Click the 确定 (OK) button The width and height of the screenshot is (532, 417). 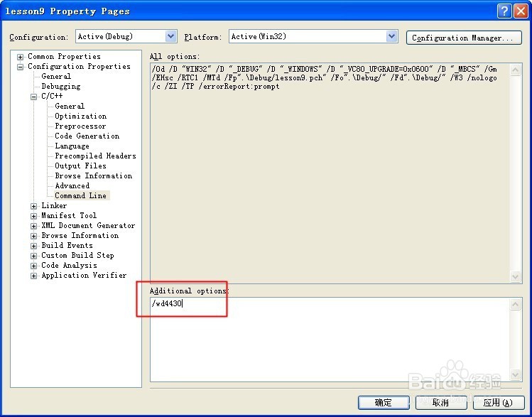click(x=384, y=403)
